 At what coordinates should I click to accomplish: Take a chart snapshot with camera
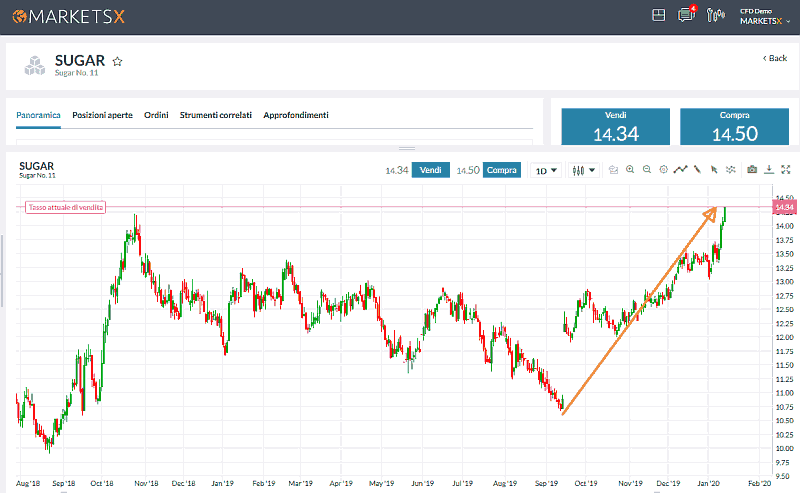click(752, 170)
